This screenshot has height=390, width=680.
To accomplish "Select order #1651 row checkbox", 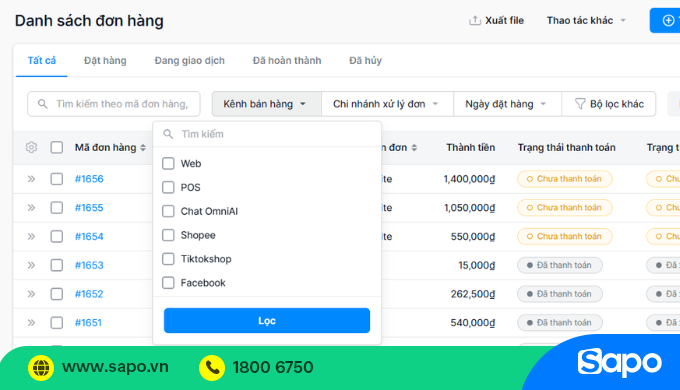I will [57, 323].
